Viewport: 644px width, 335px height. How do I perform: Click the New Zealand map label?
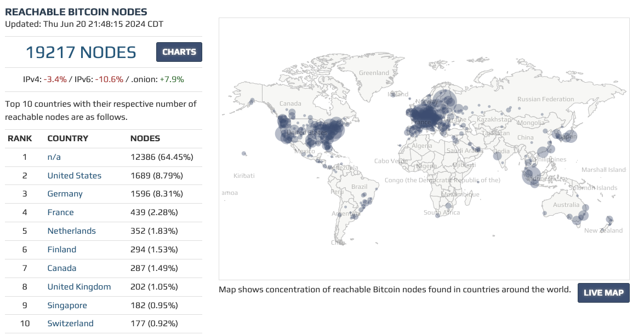click(603, 230)
